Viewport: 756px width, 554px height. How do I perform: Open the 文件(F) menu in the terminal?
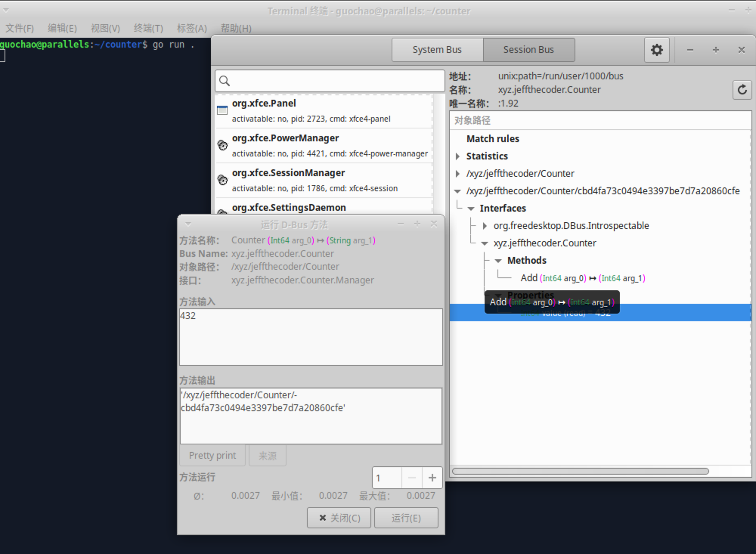tap(20, 28)
